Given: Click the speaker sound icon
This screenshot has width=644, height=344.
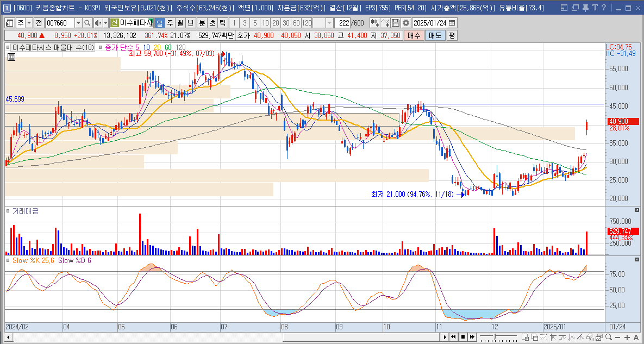Looking at the screenshot, I should coord(98,23).
